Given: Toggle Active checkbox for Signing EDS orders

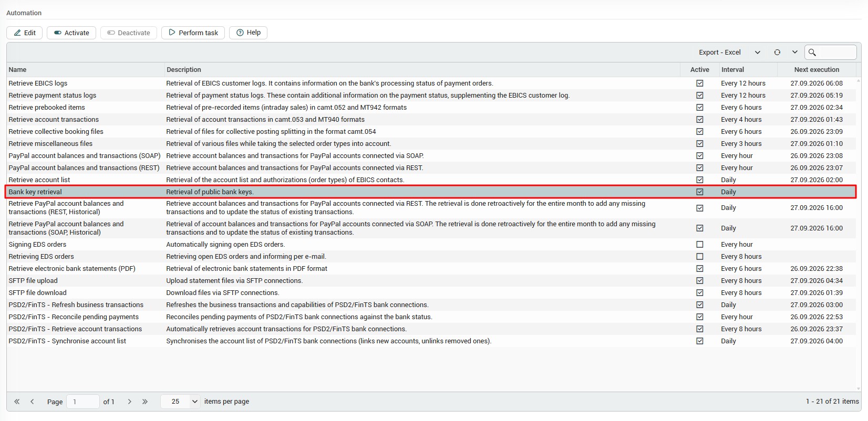Looking at the screenshot, I should pos(700,245).
